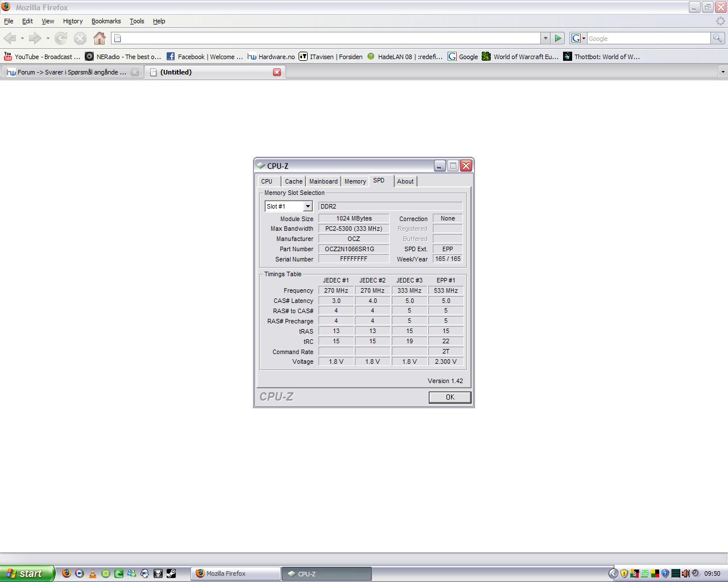Click the PC2-5300 (333 MHz) bandwidth value
The image size is (728, 582).
[354, 228]
